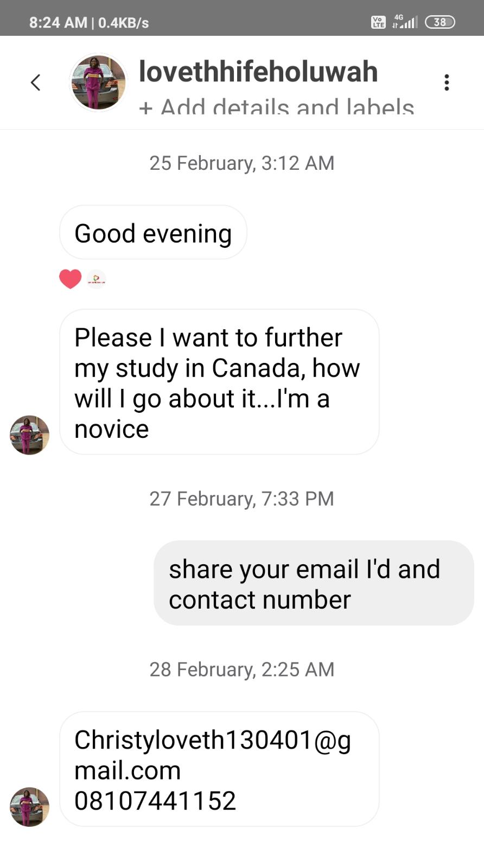This screenshot has width=484, height=868.
Task: Tap the Christyloveth130401 email address
Action: [212, 755]
